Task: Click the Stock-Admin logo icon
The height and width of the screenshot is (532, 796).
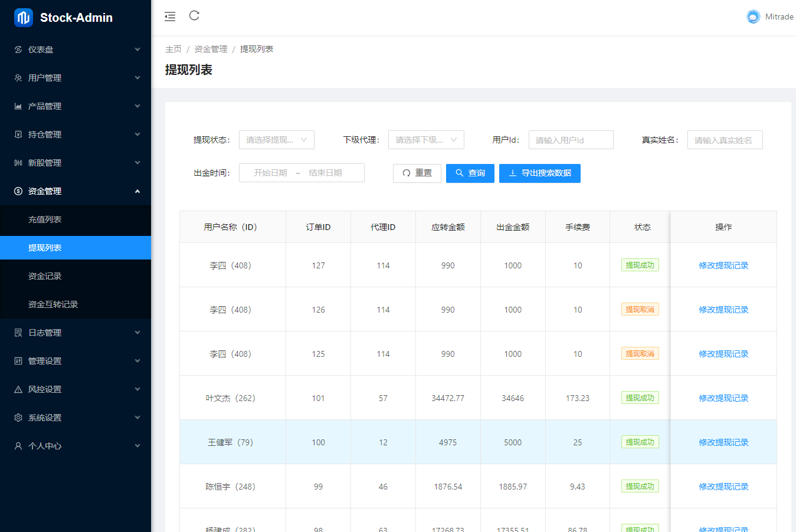Action: [24, 18]
